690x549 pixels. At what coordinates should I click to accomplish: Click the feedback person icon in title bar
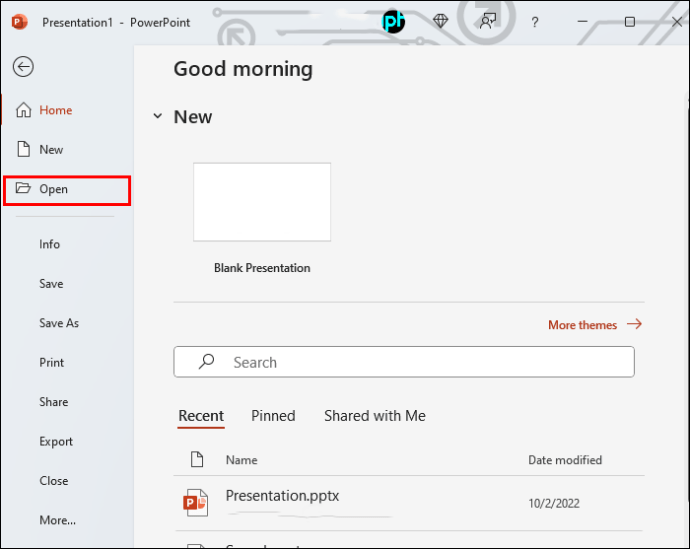tap(488, 21)
